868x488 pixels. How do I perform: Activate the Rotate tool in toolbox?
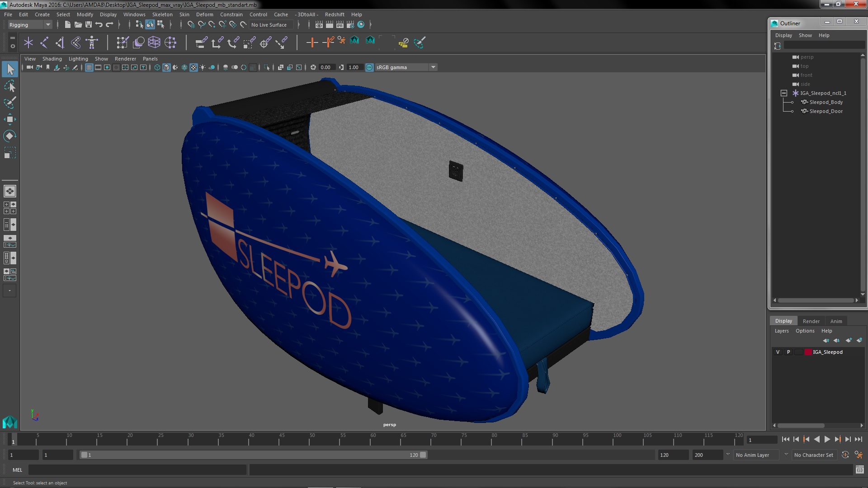pos(10,136)
